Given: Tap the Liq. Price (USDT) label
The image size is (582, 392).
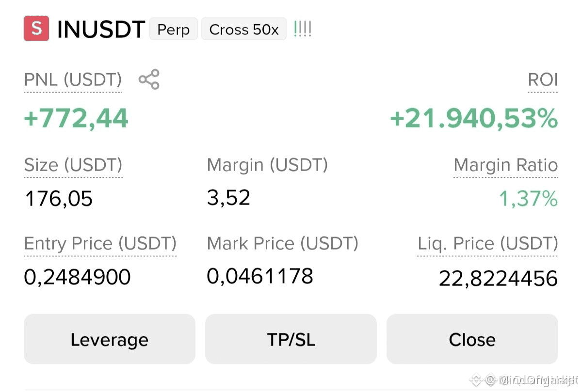Looking at the screenshot, I should click(488, 243).
